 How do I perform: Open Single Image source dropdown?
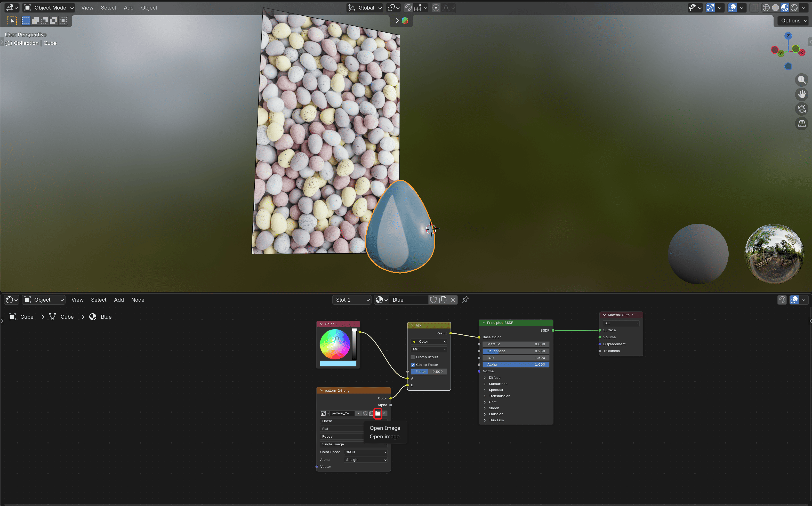[x=354, y=444]
